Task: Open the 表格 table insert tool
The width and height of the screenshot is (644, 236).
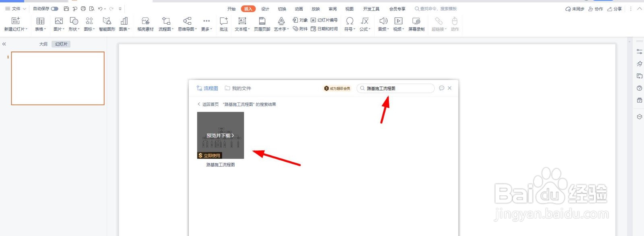Action: coord(40,24)
